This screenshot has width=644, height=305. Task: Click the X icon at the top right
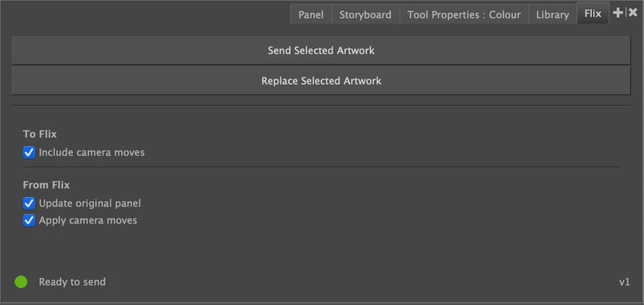coord(632,13)
